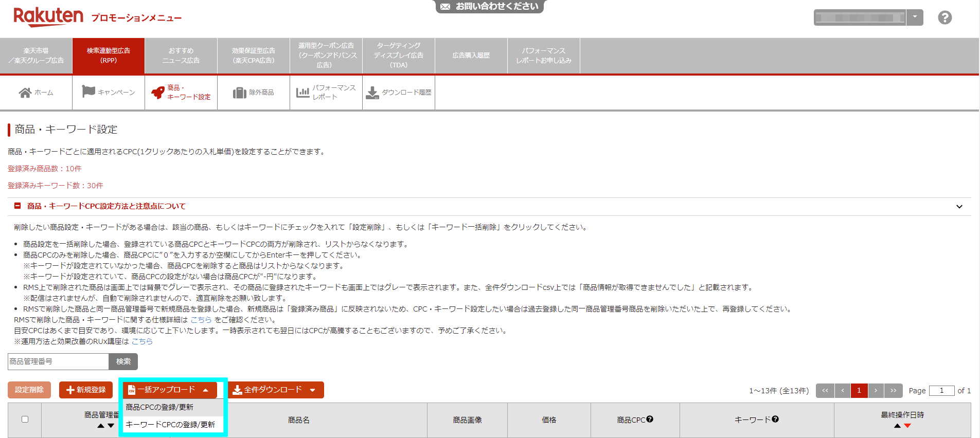The width and height of the screenshot is (980, 438).
Task: Focus the 商品管理番号 search field
Action: tap(58, 361)
